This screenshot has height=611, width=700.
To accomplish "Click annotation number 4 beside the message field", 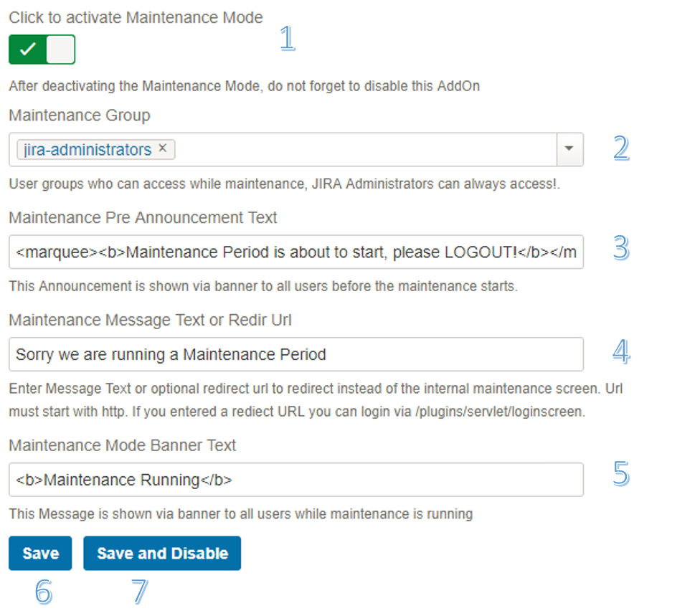I will click(620, 351).
